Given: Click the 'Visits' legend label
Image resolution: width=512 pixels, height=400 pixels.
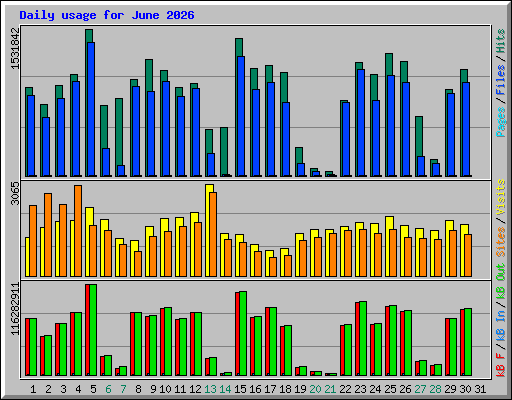Looking at the screenshot, I should pos(501,197).
